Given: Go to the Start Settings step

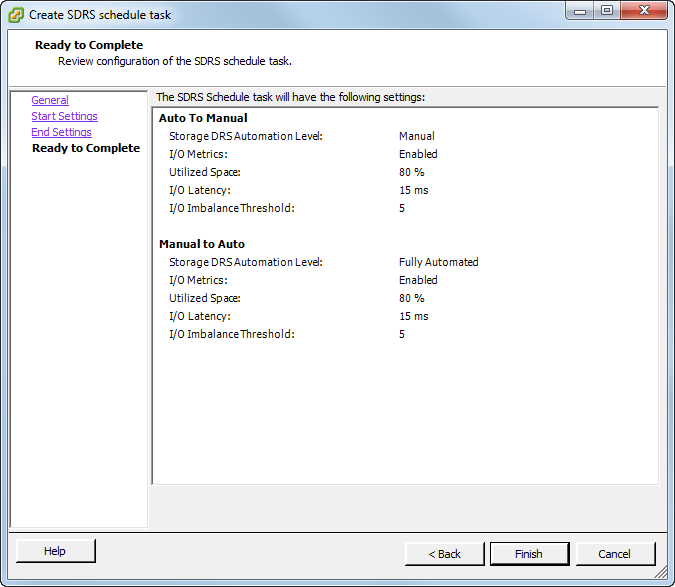Looking at the screenshot, I should pos(64,116).
